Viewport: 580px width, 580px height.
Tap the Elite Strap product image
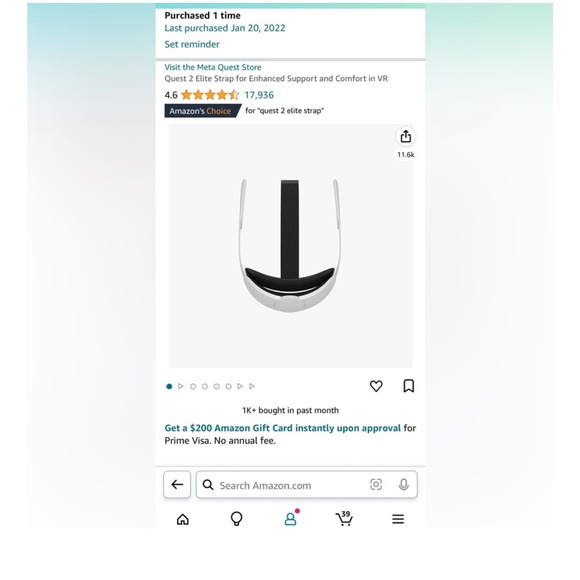tap(290, 246)
